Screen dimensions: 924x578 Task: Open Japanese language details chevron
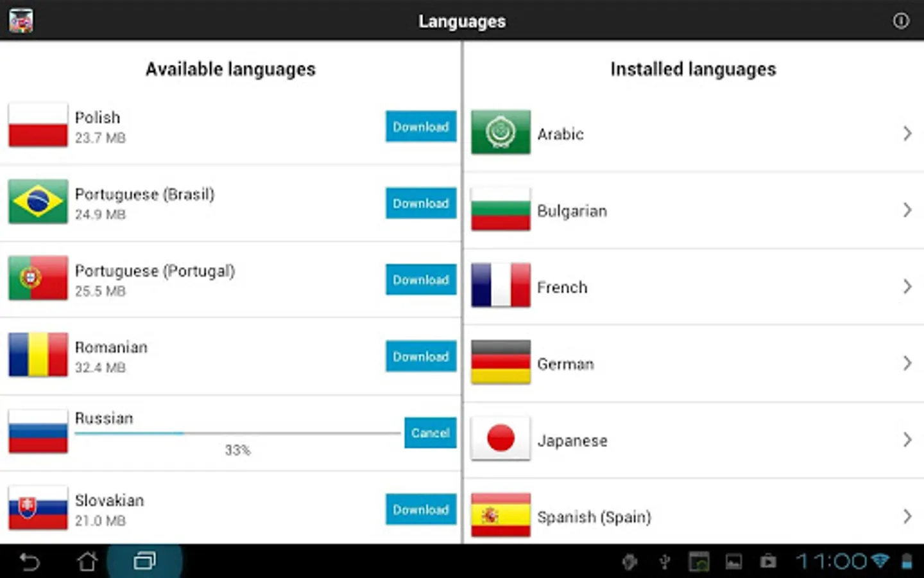tap(907, 440)
